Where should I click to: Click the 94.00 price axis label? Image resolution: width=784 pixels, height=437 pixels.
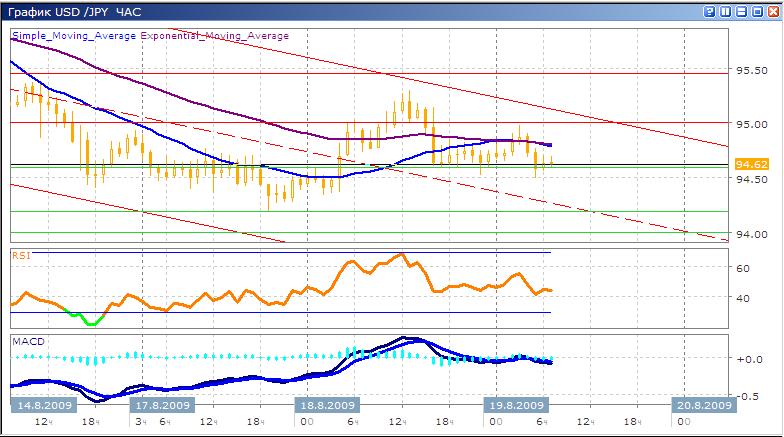(x=750, y=235)
